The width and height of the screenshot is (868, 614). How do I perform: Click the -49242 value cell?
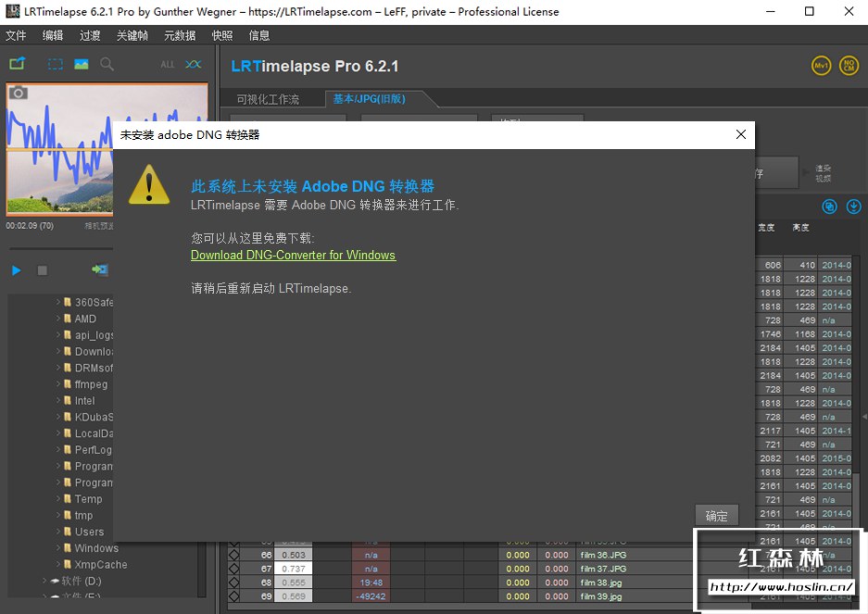[371, 596]
